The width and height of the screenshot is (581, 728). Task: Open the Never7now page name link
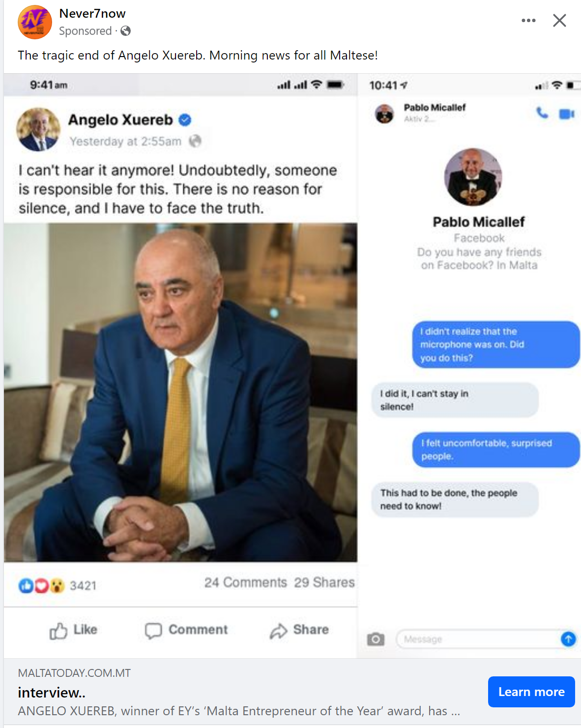92,14
